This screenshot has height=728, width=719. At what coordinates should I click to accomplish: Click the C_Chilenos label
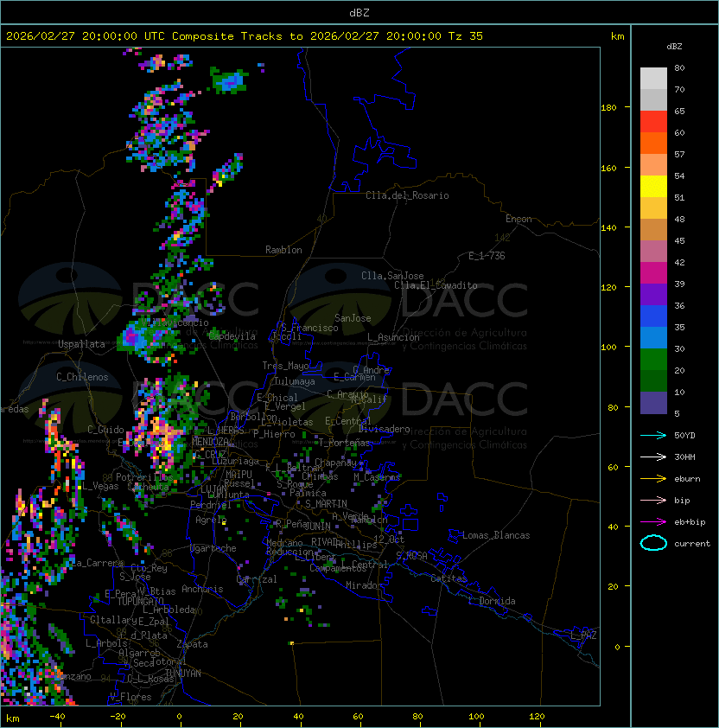82,377
